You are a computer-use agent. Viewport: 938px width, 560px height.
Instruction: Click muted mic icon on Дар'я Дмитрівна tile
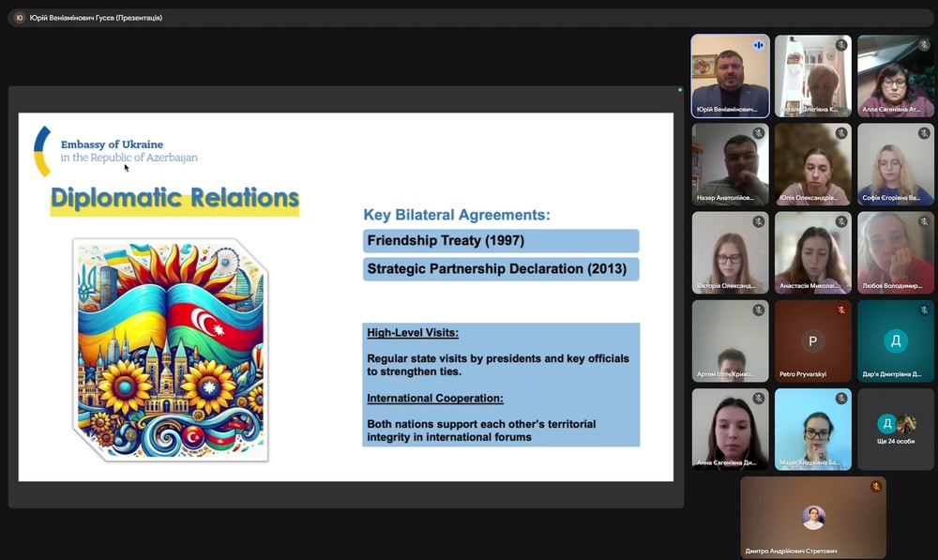[x=924, y=310]
